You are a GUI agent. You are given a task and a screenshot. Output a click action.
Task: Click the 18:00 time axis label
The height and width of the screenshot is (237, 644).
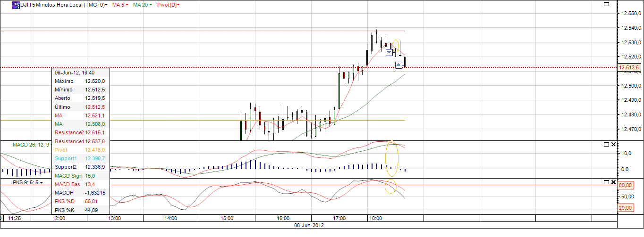376,219
